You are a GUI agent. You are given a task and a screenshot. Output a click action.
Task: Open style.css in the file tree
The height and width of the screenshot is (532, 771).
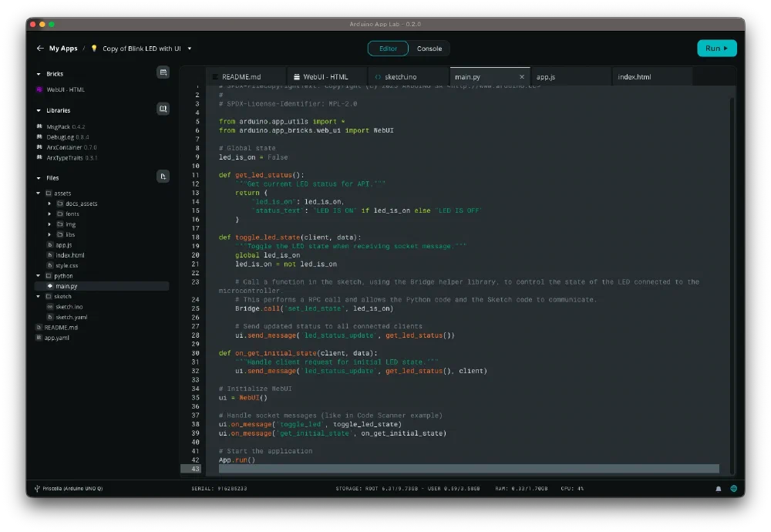pyautogui.click(x=67, y=265)
